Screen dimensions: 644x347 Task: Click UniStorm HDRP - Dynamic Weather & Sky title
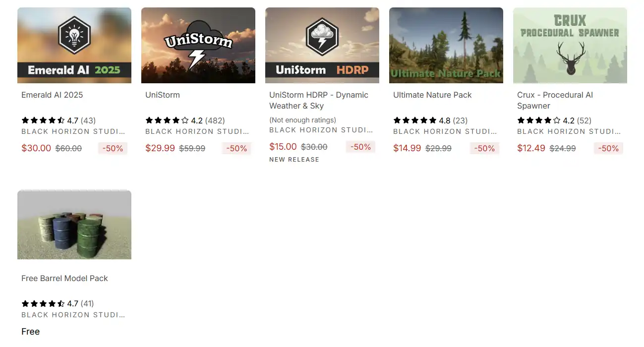pos(319,100)
